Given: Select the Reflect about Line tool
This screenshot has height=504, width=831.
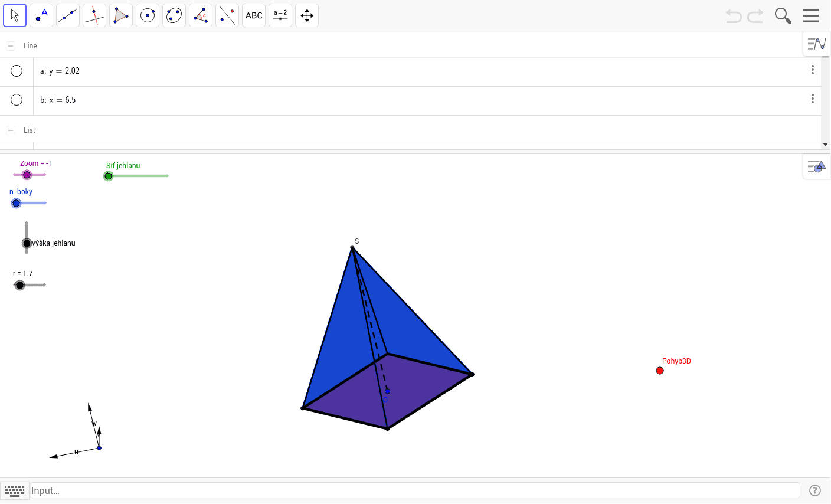Looking at the screenshot, I should 227,15.
